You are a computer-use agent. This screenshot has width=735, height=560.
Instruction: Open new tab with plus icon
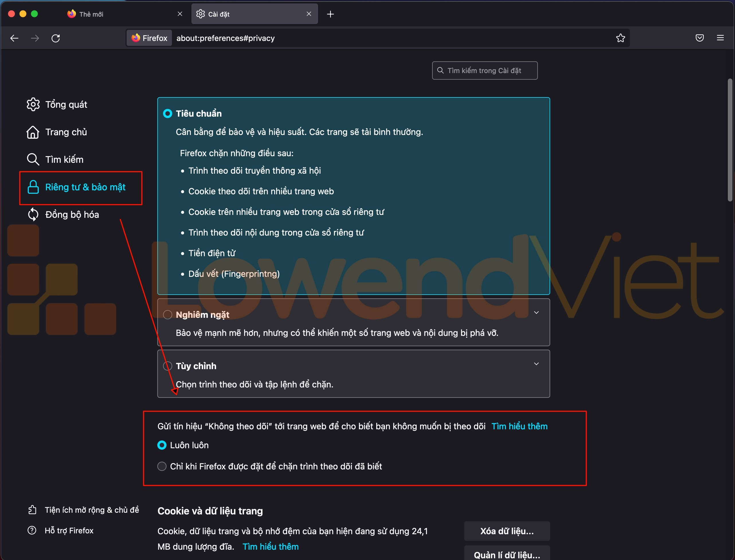coord(330,14)
